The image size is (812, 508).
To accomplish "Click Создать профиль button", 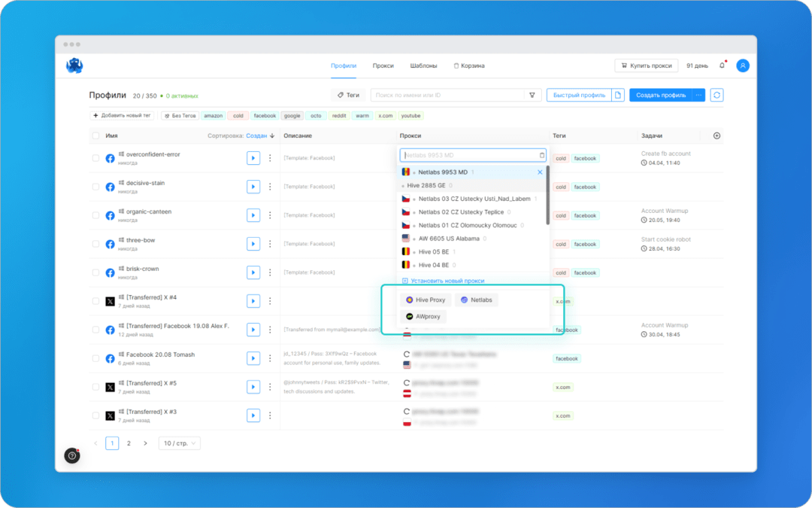I will click(x=661, y=95).
